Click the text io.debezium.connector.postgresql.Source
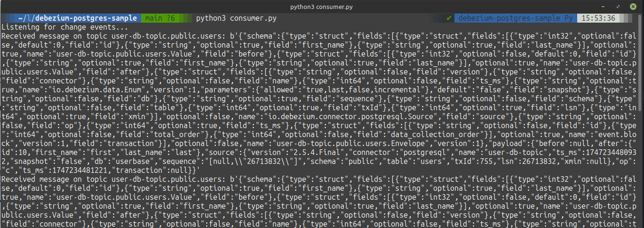This screenshot has width=644, height=228. [x=351, y=116]
